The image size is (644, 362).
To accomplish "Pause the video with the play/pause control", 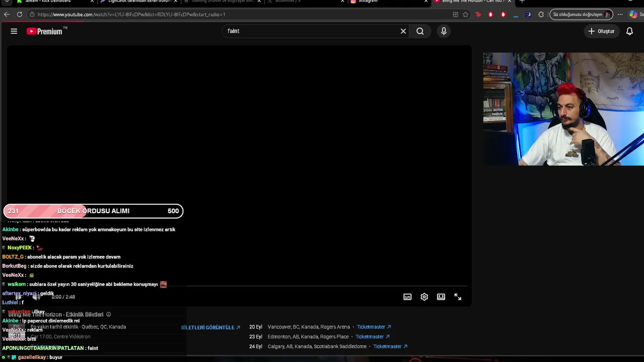I will click(x=19, y=297).
